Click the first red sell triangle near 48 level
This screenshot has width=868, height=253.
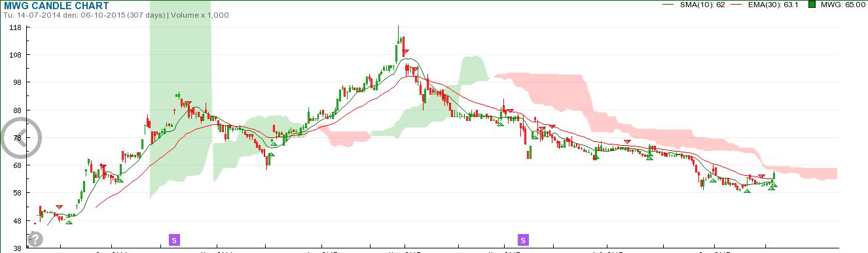click(60, 207)
